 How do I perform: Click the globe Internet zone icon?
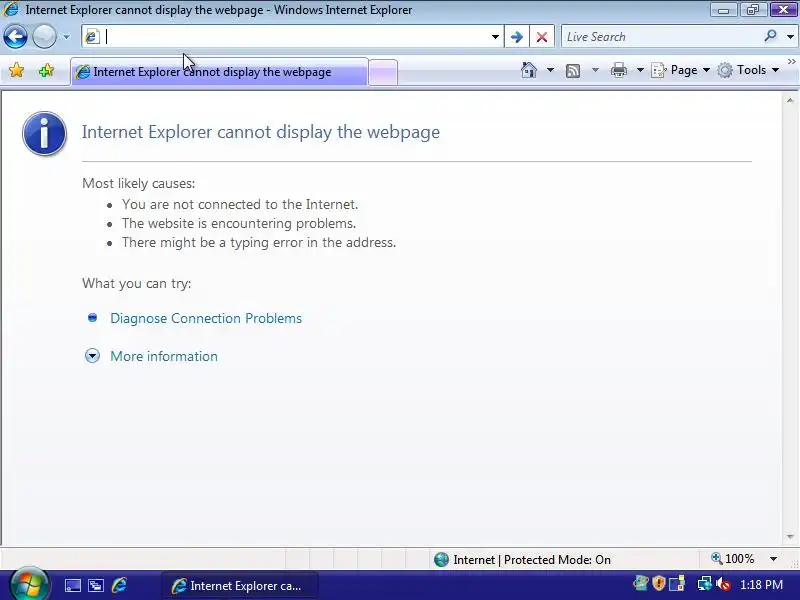(x=441, y=560)
